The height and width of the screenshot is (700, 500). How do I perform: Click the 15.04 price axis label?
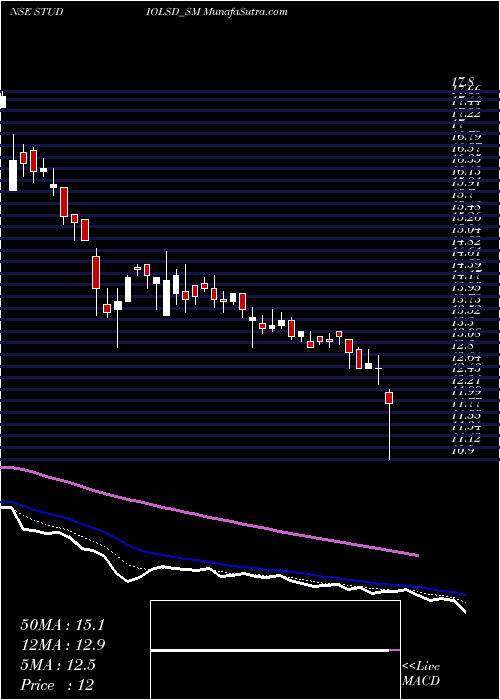[x=466, y=230]
